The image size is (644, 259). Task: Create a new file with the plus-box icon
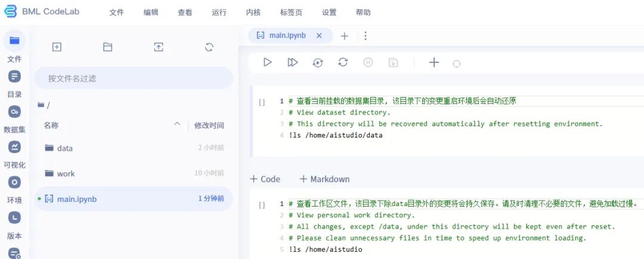pos(57,47)
